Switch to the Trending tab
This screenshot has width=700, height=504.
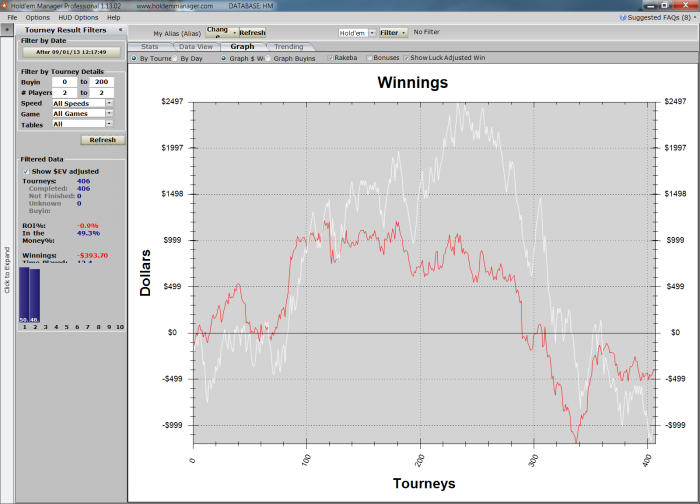(289, 46)
